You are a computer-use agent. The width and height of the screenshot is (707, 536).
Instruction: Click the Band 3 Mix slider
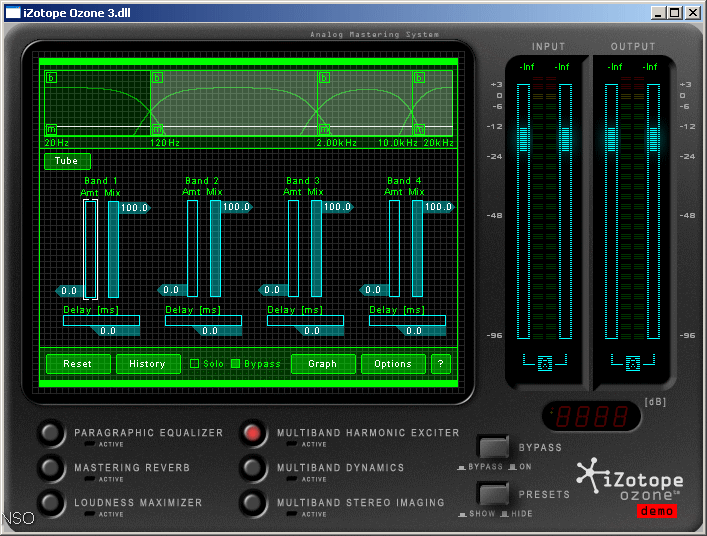click(317, 248)
